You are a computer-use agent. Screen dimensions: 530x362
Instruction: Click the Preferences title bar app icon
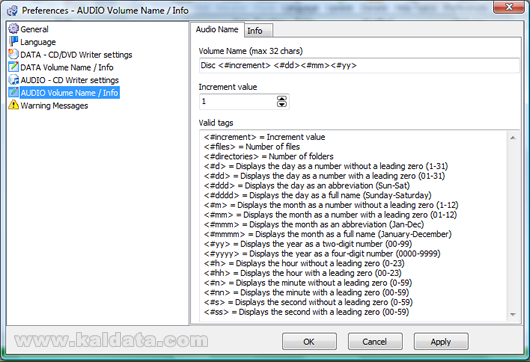coord(12,11)
